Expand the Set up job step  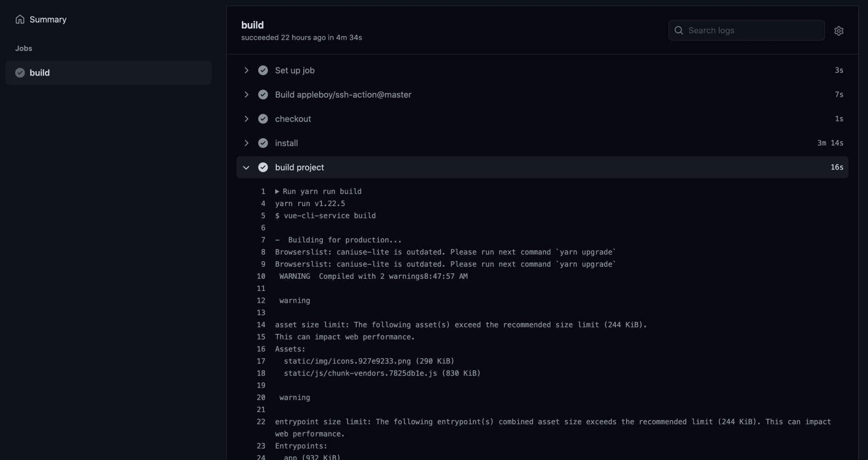pos(246,70)
